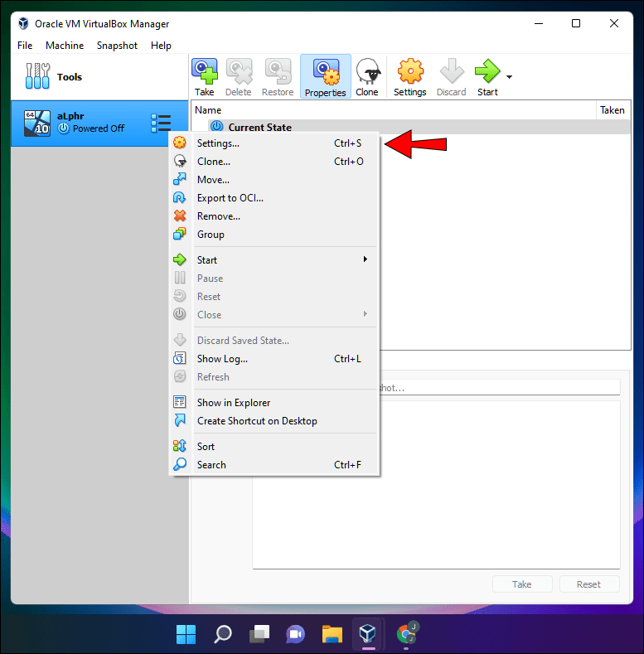Choose Sort in the context menu
The image size is (644, 654).
(x=274, y=447)
